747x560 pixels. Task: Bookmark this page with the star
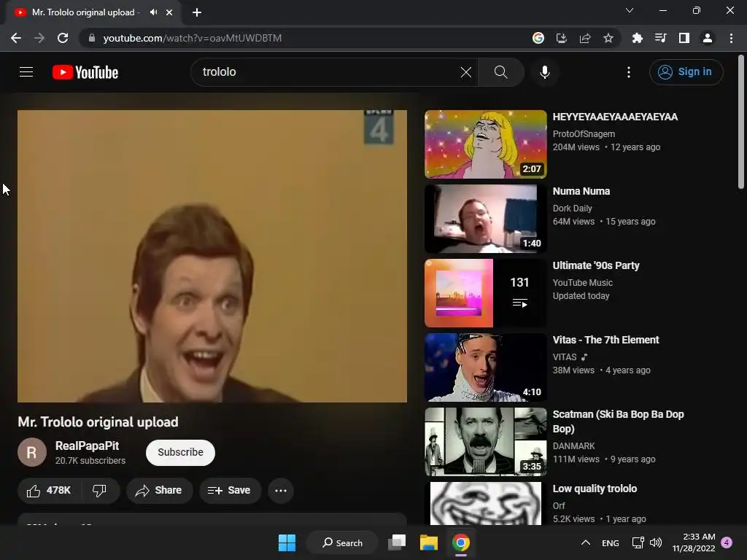pos(608,38)
